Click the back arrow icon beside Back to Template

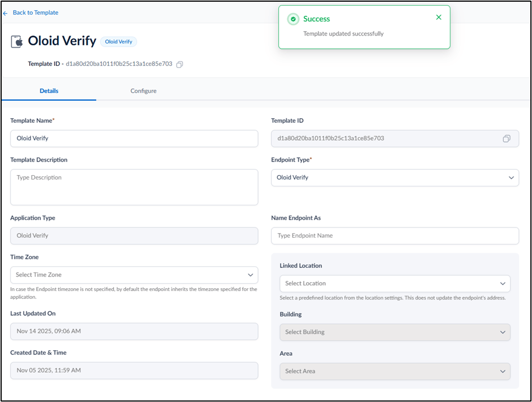pyautogui.click(x=5, y=14)
